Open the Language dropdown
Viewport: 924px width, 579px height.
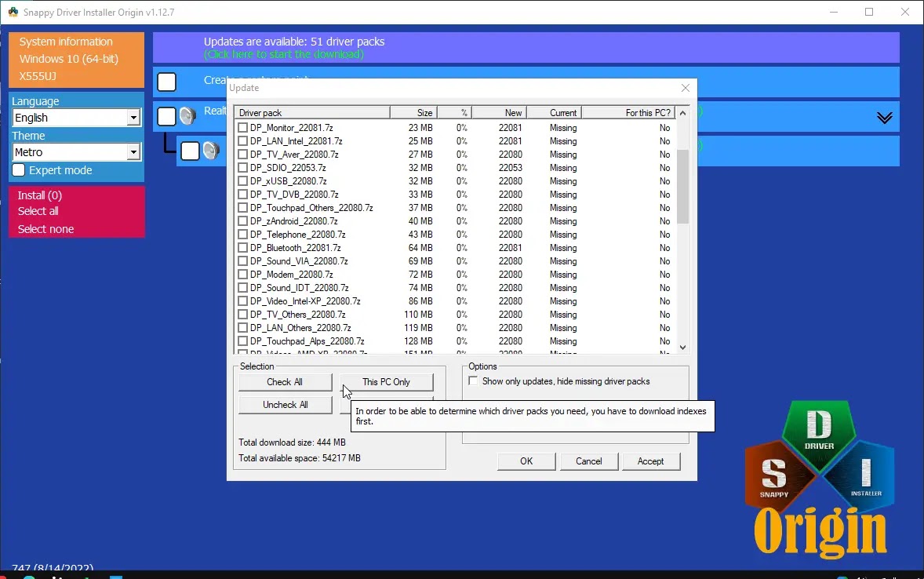coord(134,118)
